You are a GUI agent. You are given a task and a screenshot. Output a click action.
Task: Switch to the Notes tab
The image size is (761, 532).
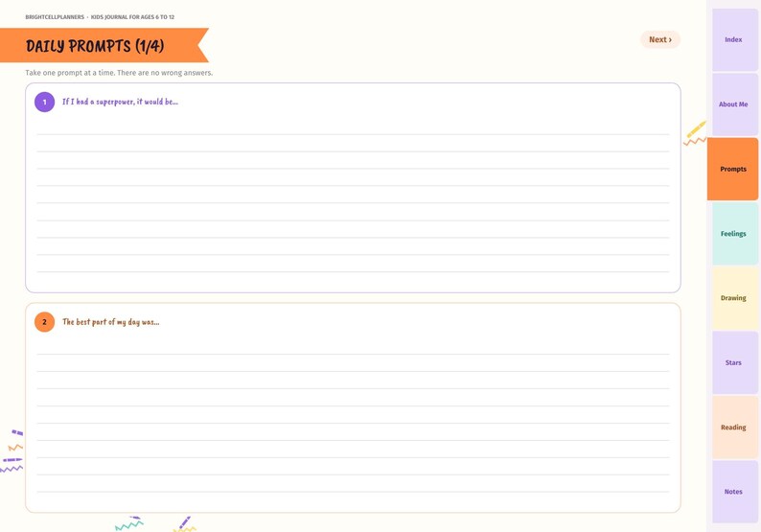pyautogui.click(x=735, y=492)
